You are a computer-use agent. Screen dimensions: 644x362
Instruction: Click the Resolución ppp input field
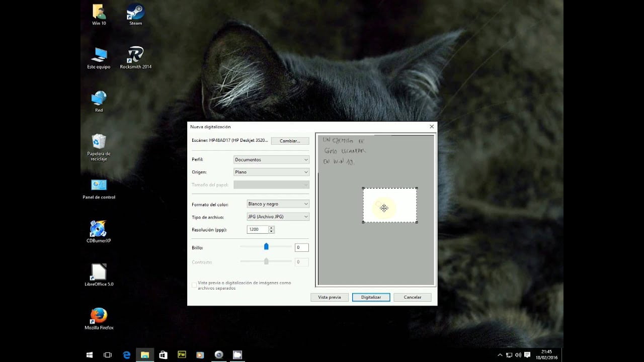(258, 229)
